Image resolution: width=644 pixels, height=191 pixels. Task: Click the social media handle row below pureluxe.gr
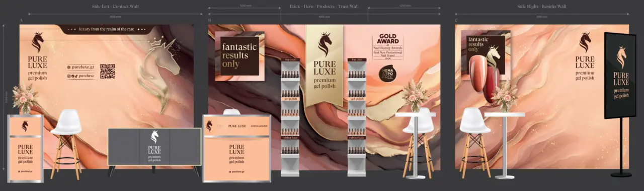[80, 76]
